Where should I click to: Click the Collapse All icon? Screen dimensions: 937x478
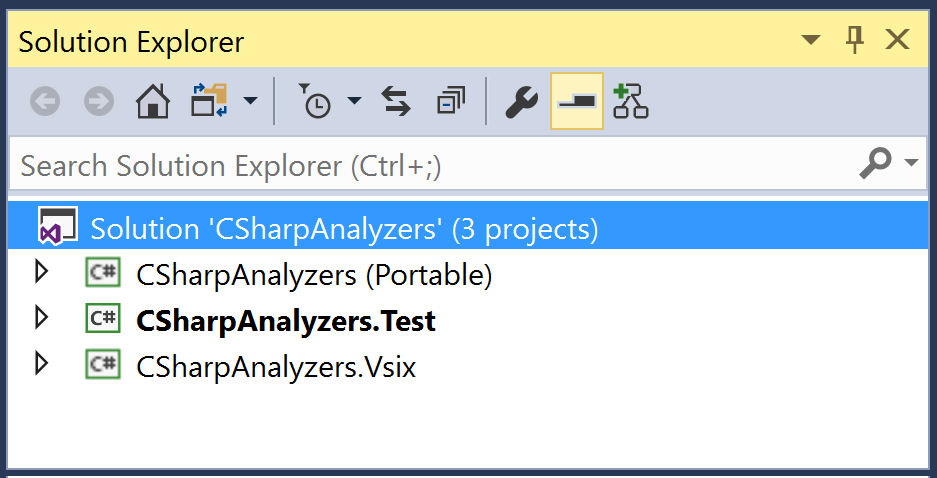tap(451, 101)
